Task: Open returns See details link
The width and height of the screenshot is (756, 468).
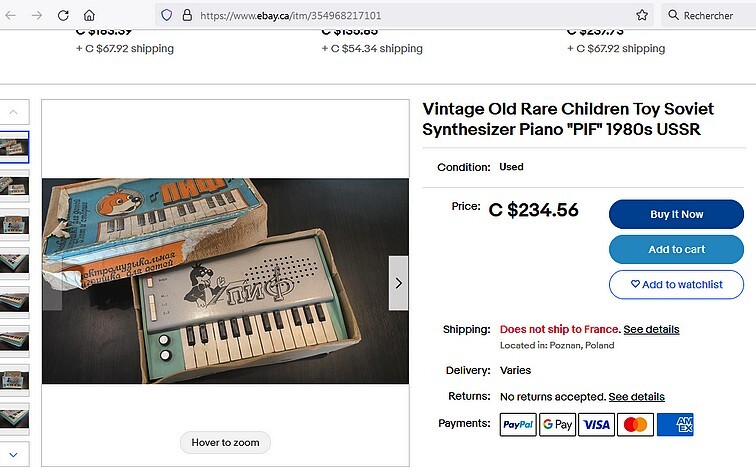Action: tap(636, 397)
